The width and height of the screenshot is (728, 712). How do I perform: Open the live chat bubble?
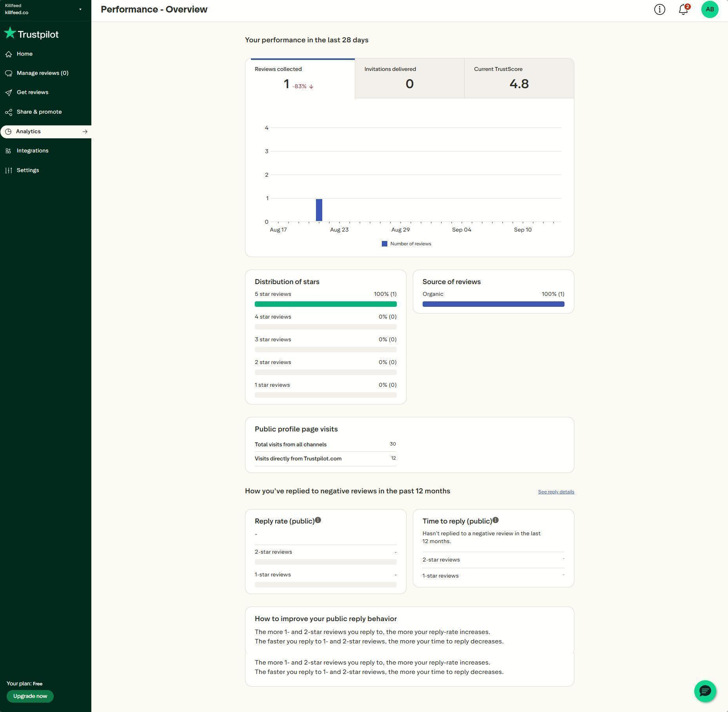click(705, 691)
